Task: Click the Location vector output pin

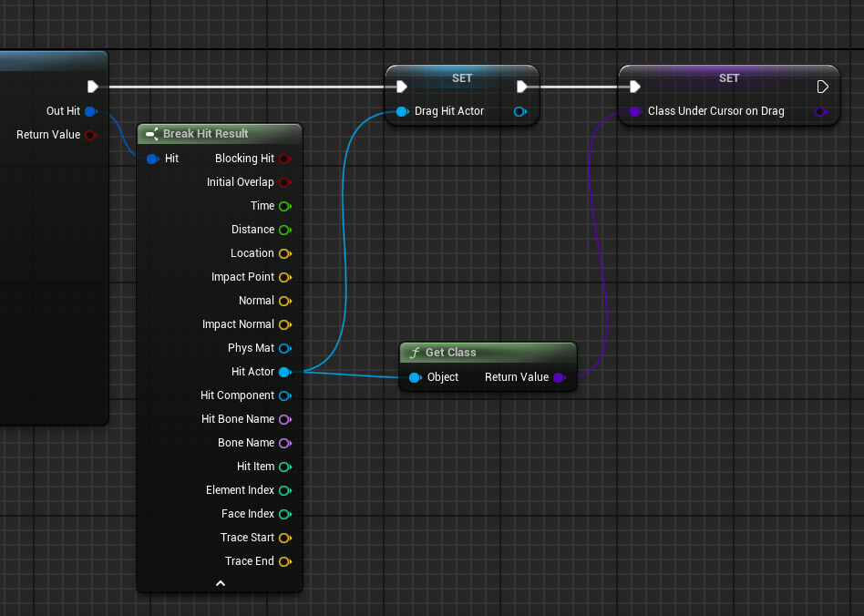Action: [284, 253]
